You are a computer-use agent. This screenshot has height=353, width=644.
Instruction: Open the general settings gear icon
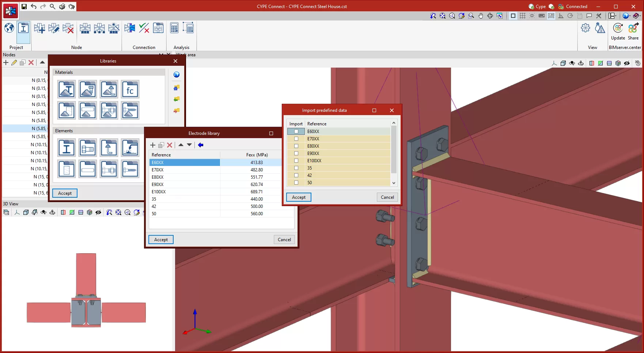(x=585, y=28)
